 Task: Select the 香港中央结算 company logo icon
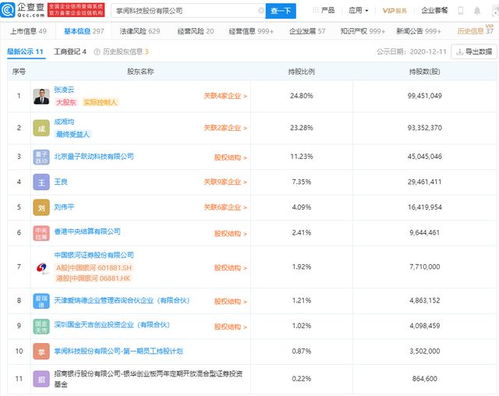[x=41, y=233]
